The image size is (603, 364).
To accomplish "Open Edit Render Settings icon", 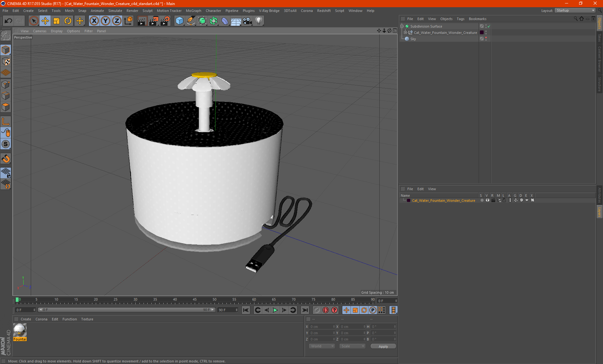I will [165, 21].
